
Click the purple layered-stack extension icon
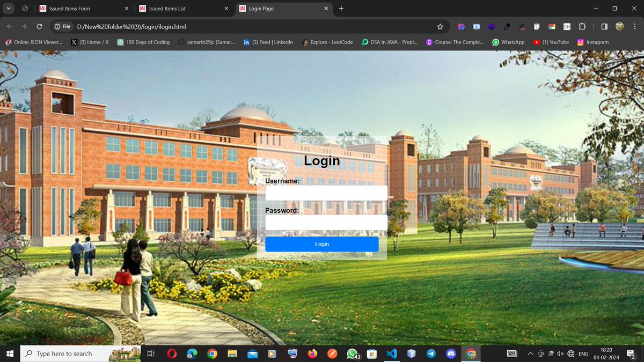(x=491, y=26)
